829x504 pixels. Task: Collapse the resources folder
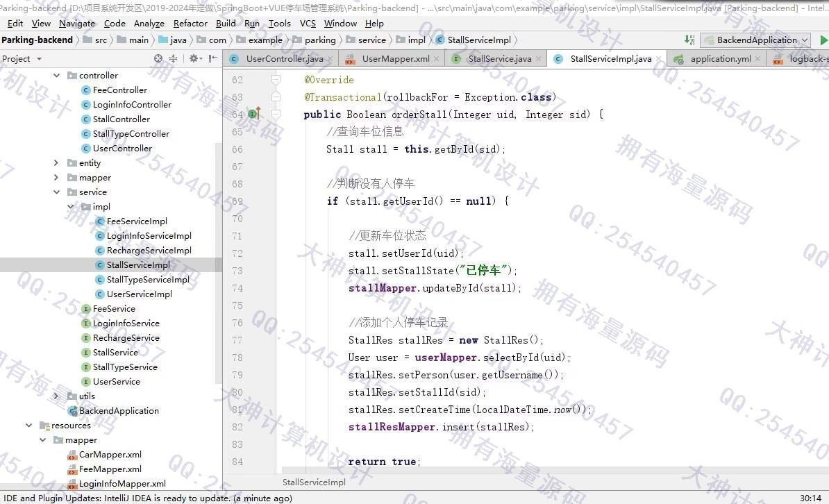(x=29, y=425)
